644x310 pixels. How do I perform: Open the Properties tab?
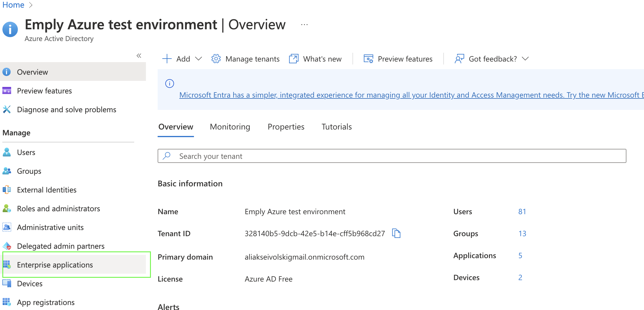coord(286,127)
